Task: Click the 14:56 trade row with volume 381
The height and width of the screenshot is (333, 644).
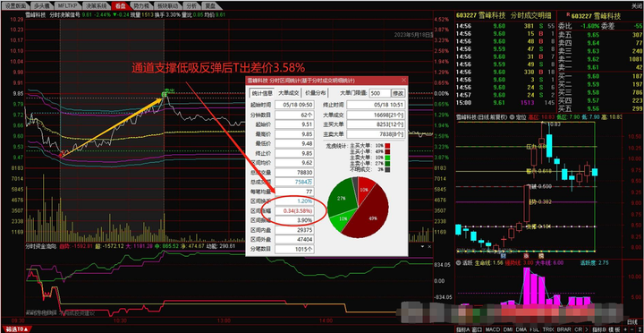Action: click(505, 26)
